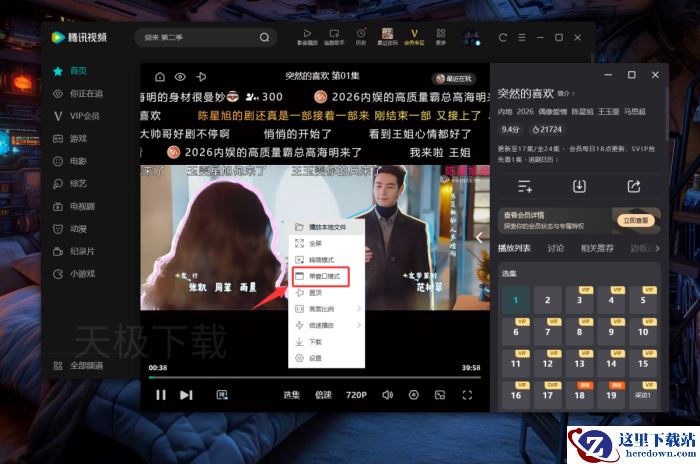Screen dimensions: 700x464
Task: Select 下载 in context menu
Action: coord(326,342)
